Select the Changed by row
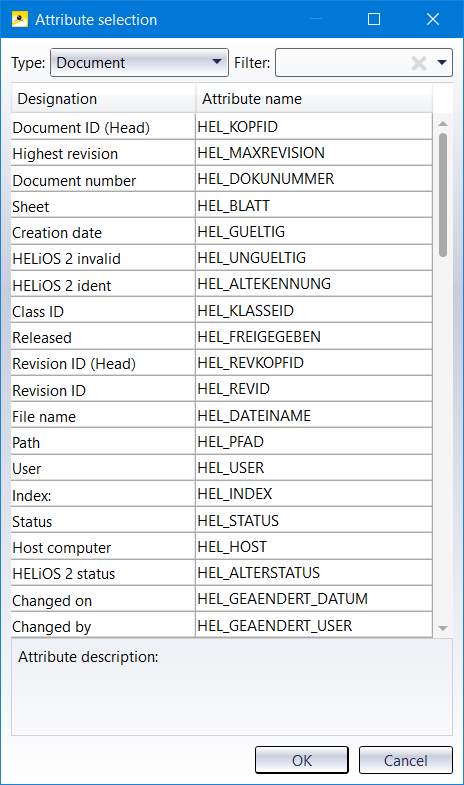The image size is (464, 785). pos(221,626)
